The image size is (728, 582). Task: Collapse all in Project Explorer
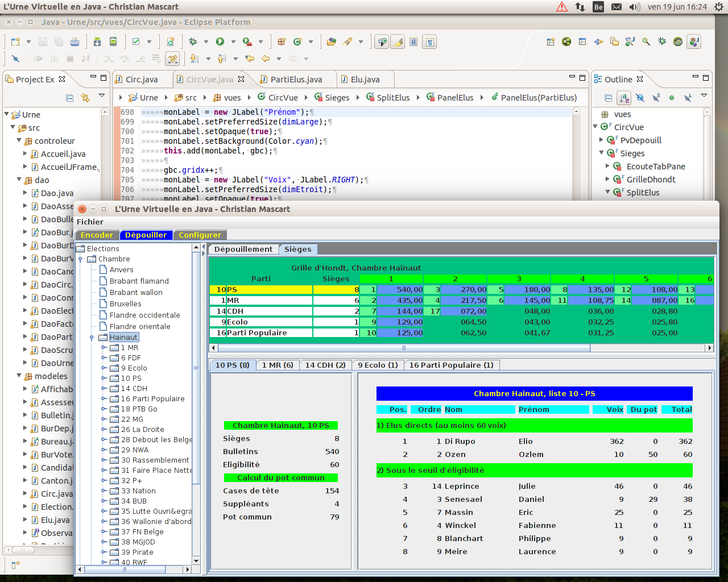pyautogui.click(x=69, y=98)
